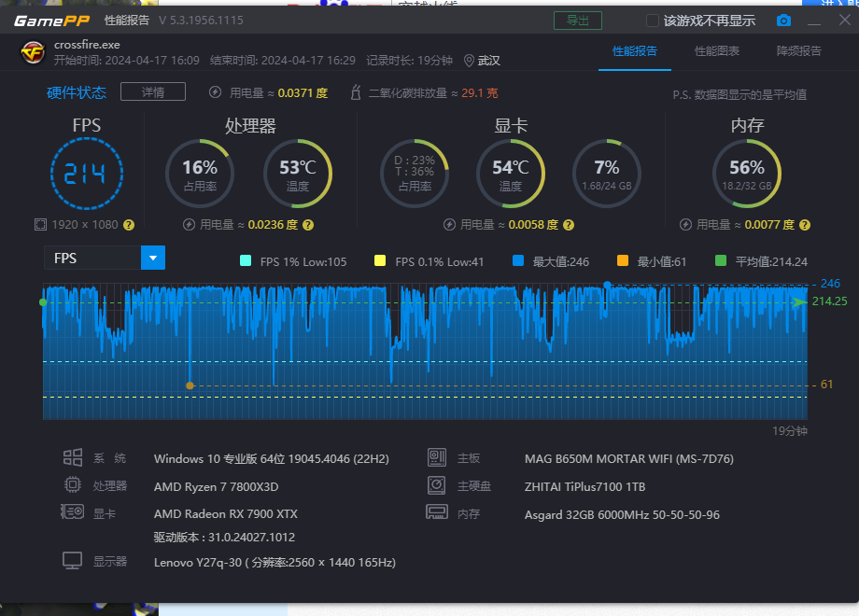The image size is (859, 616).
Task: Click the bolt icon beside processor 0.0236 度
Action: point(189,225)
